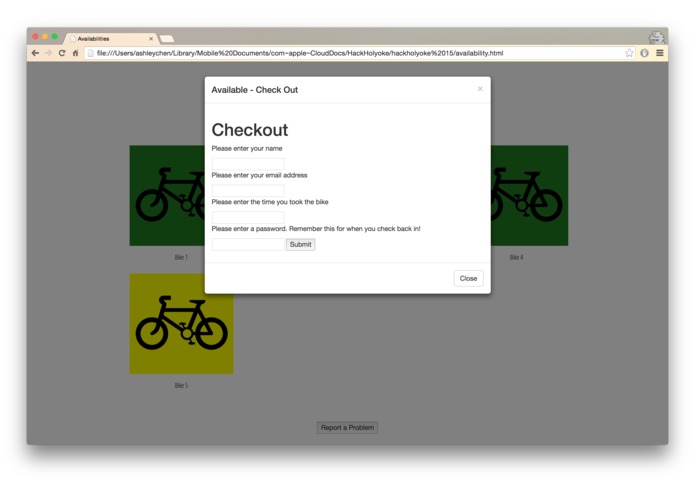695x494 pixels.
Task: Click the 'Available - Check Out' modal title
Action: pyautogui.click(x=254, y=90)
